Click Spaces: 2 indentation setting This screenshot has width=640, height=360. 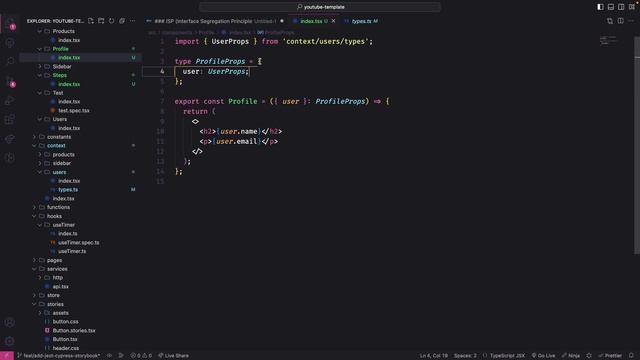click(x=465, y=356)
